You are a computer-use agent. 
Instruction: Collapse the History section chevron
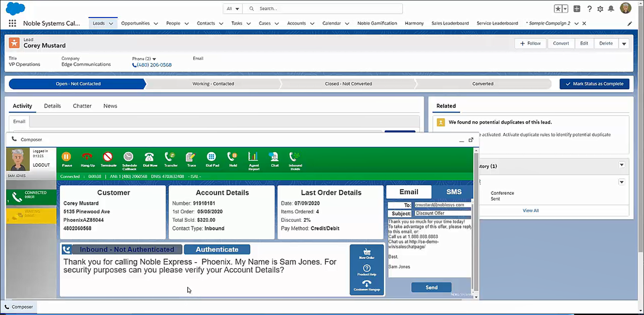(621, 166)
